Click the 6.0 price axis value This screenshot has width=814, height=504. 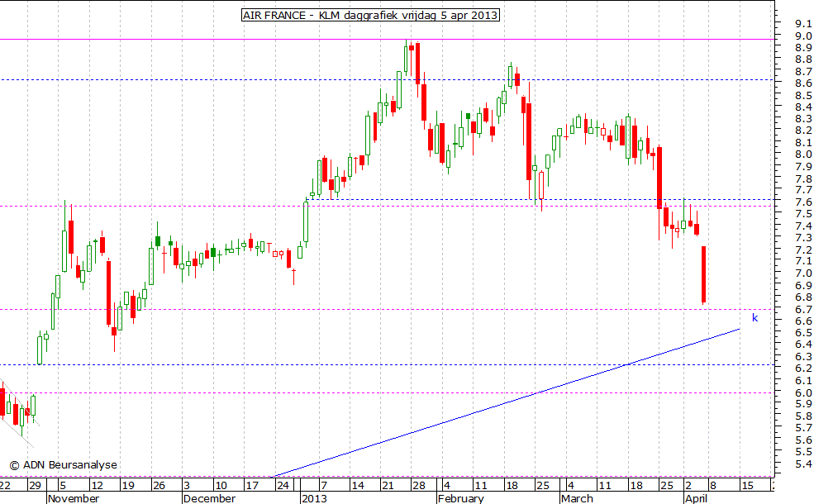[x=802, y=392]
